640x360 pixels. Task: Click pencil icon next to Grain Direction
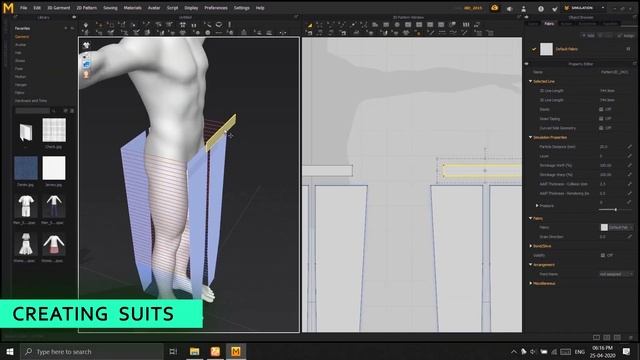pyautogui.click(x=630, y=236)
